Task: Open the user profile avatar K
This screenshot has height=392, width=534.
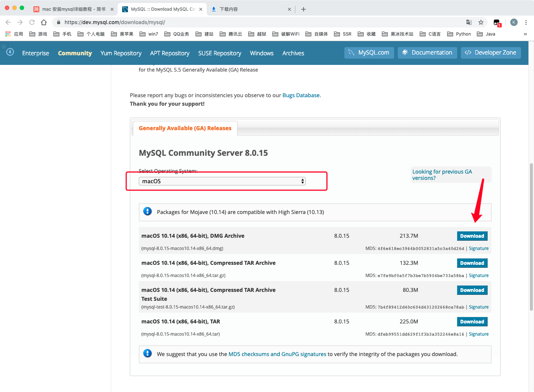Action: click(x=514, y=22)
